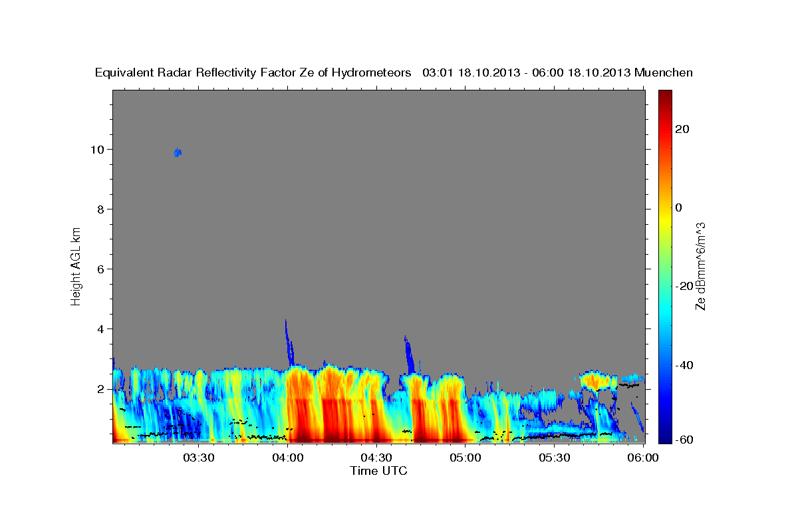Click the height axis label '4'

point(101,329)
